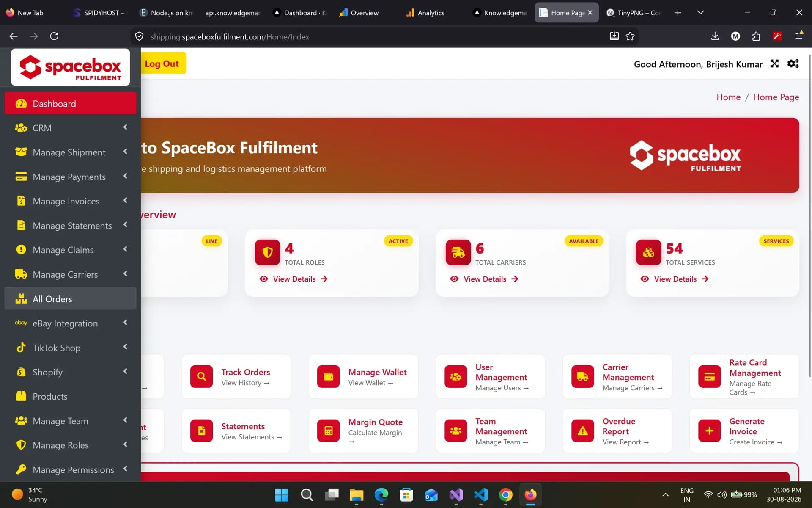Viewport: 812px width, 508px height.
Task: Click the Home breadcrumb link
Action: tap(728, 97)
